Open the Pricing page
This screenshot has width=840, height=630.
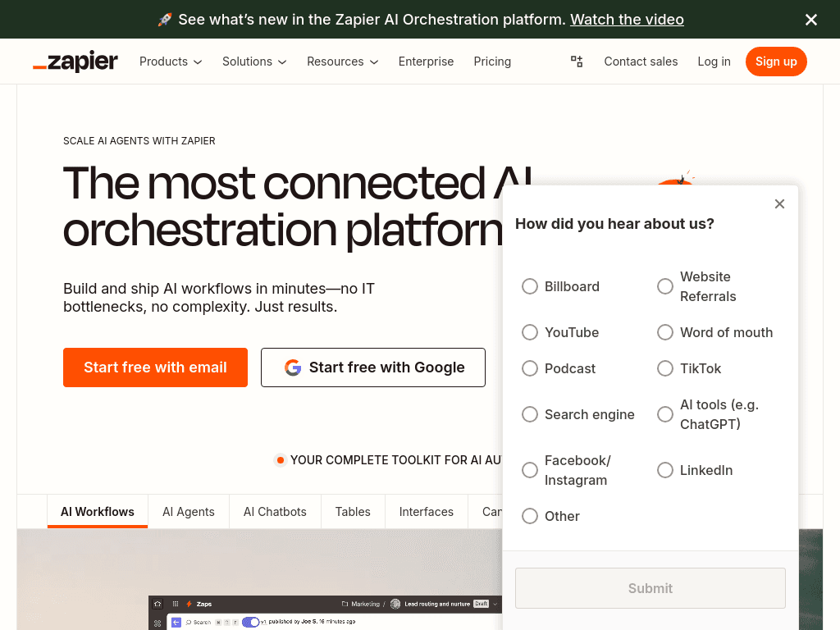[x=492, y=62]
